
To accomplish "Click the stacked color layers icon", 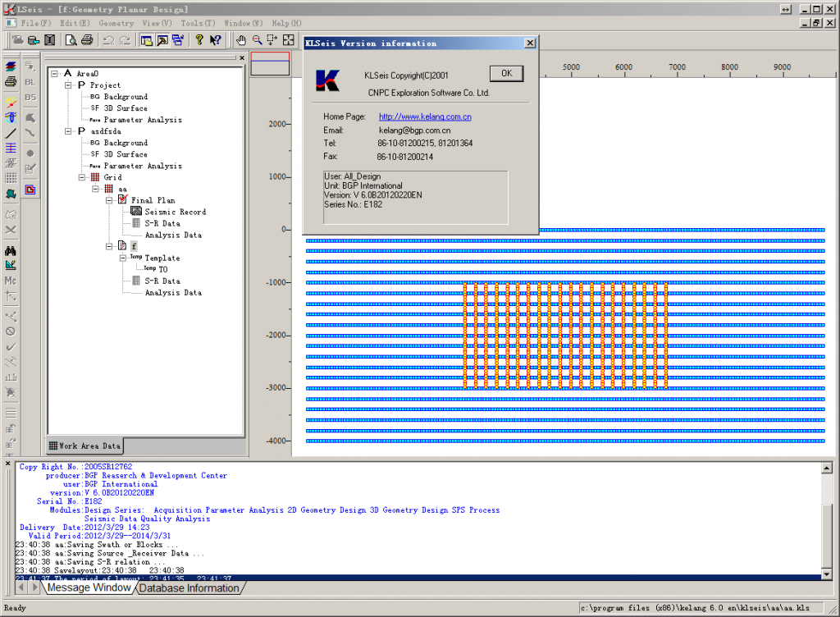I will pos(11,66).
